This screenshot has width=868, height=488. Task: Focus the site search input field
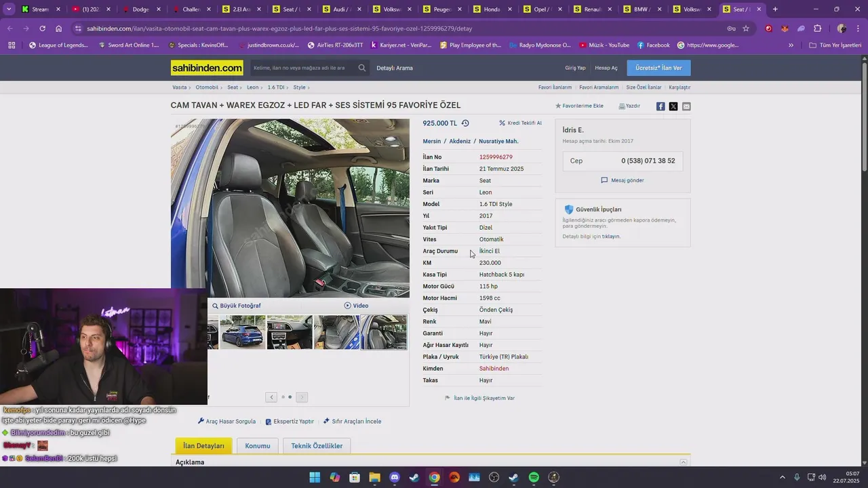click(303, 68)
